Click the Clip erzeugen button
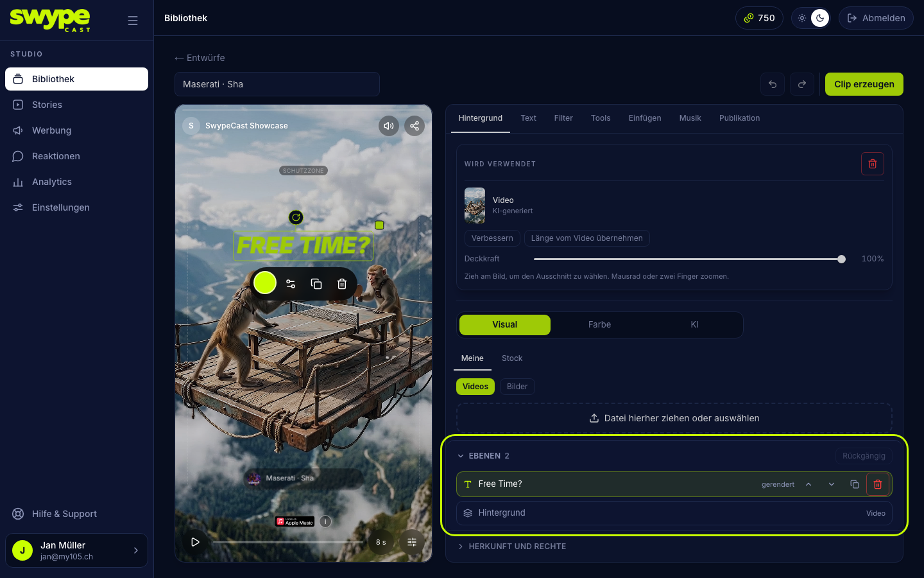This screenshot has height=578, width=924. click(x=864, y=84)
